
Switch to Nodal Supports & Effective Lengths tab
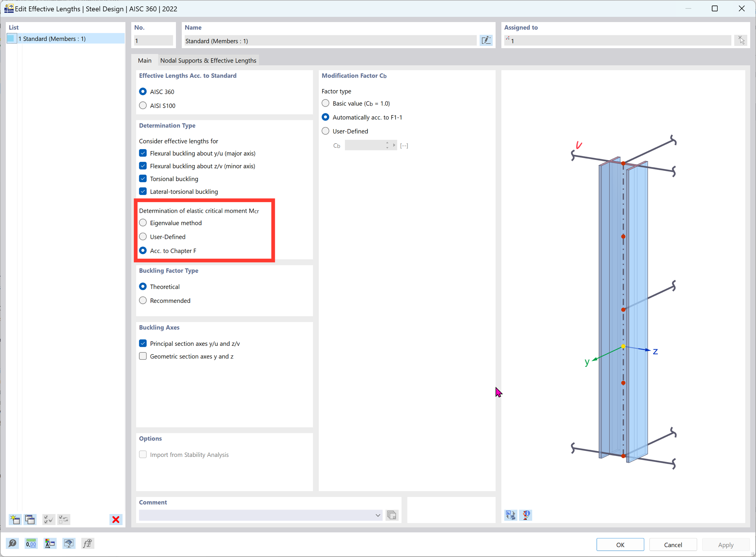click(x=208, y=60)
